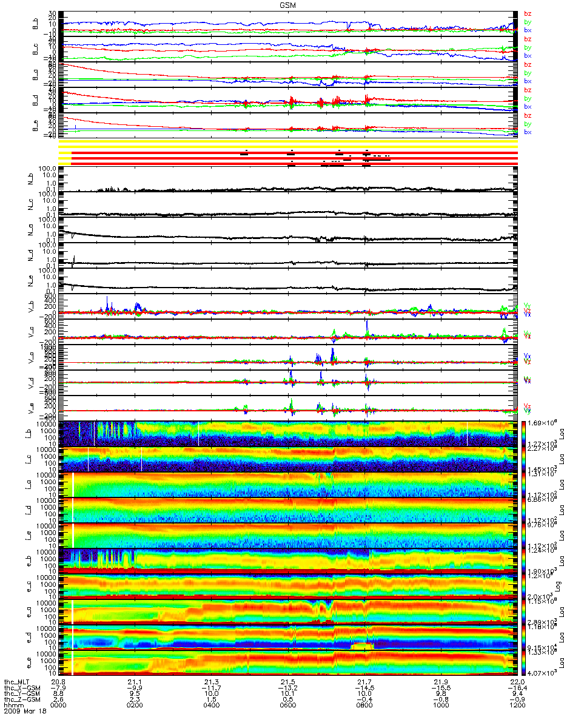564x728 pixels.
Task: Click the bz legend of B_e panel
Action: pyautogui.click(x=528, y=116)
